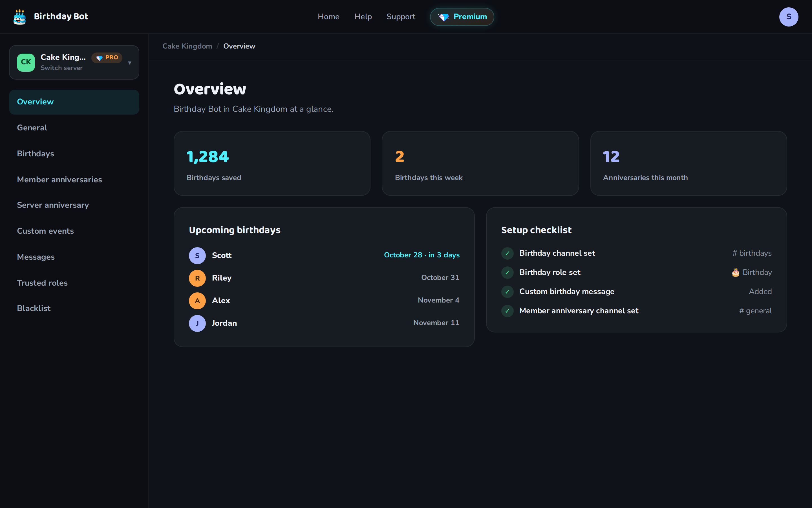Click the Premium button
The height and width of the screenshot is (508, 812).
click(462, 17)
